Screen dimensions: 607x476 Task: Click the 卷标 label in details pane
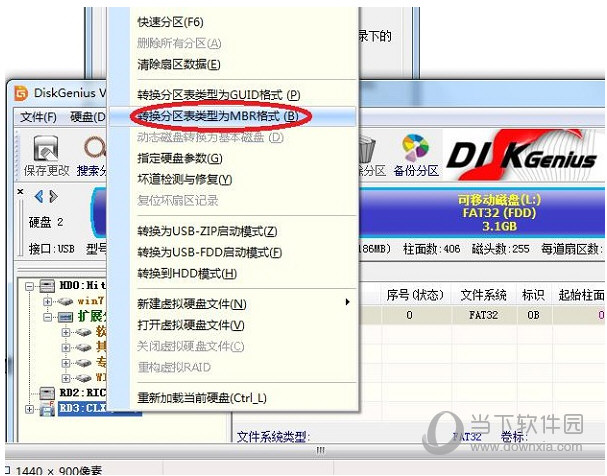[x=514, y=437]
